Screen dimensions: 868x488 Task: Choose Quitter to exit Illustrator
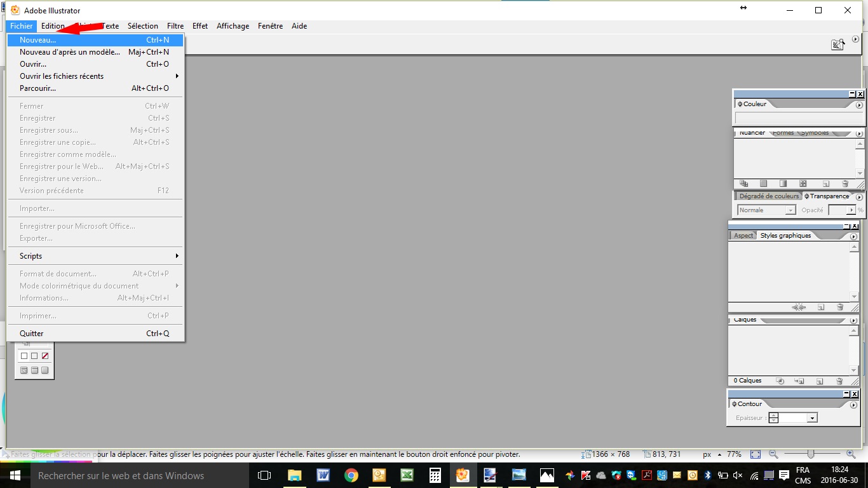95,334
